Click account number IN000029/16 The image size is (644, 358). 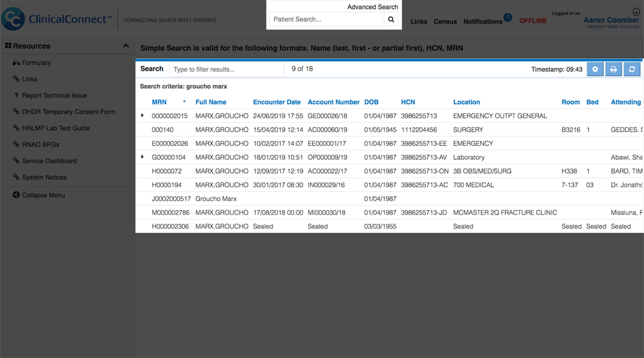(327, 185)
